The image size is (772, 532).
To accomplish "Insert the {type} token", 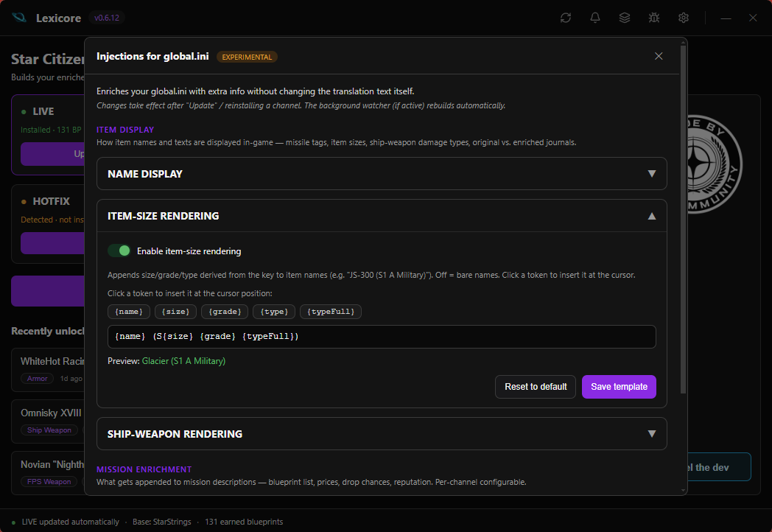I will pyautogui.click(x=274, y=312).
